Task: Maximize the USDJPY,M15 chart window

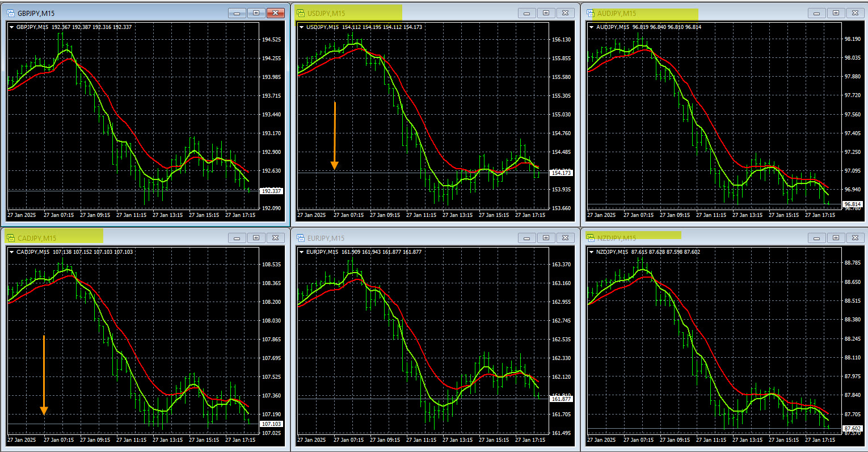Action: point(546,13)
